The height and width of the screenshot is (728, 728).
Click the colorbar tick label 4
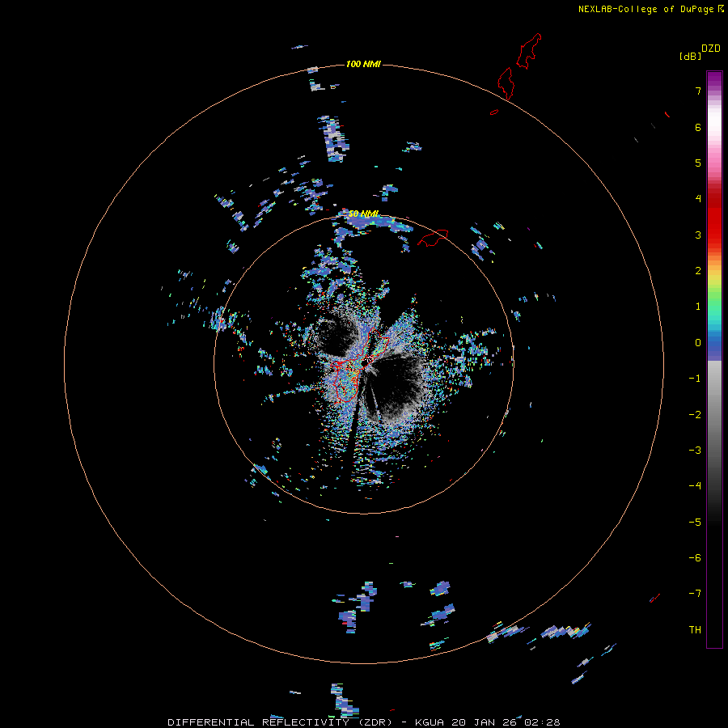pyautogui.click(x=698, y=199)
